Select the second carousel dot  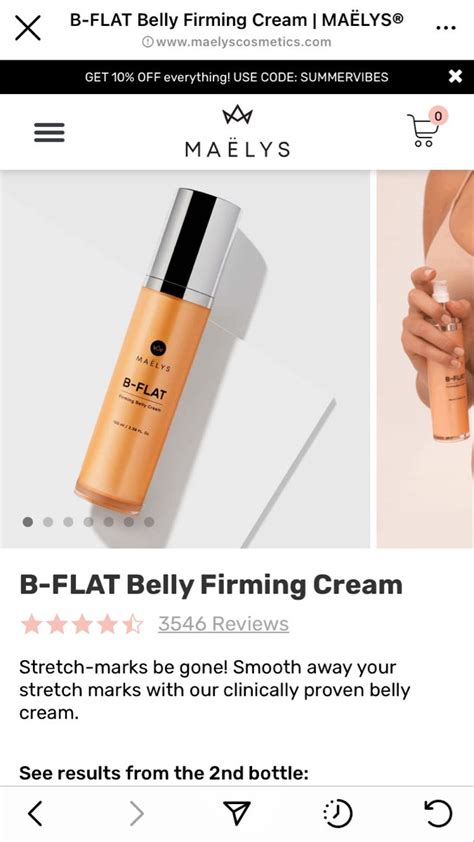coord(48,521)
